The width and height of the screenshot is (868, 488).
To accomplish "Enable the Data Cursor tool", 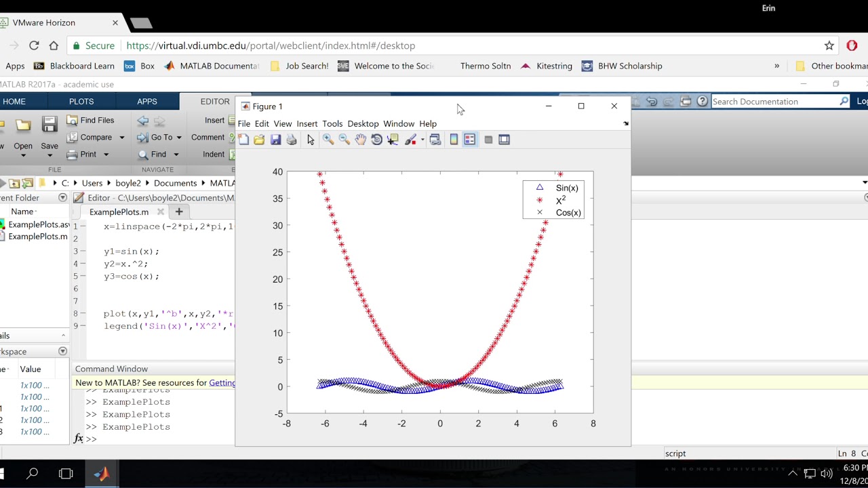I will tap(393, 140).
